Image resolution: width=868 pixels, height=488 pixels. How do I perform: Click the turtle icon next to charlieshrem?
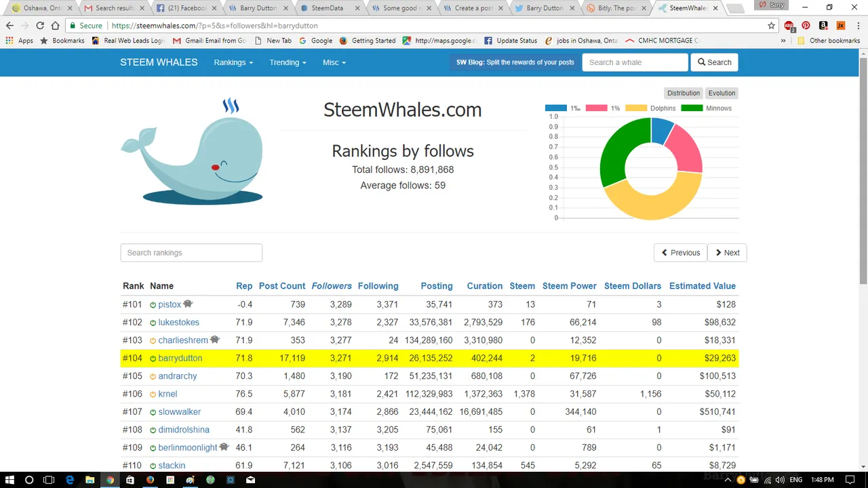(x=215, y=340)
